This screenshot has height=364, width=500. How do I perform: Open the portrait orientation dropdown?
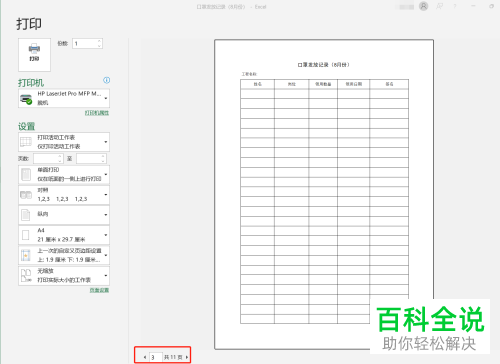pos(64,215)
